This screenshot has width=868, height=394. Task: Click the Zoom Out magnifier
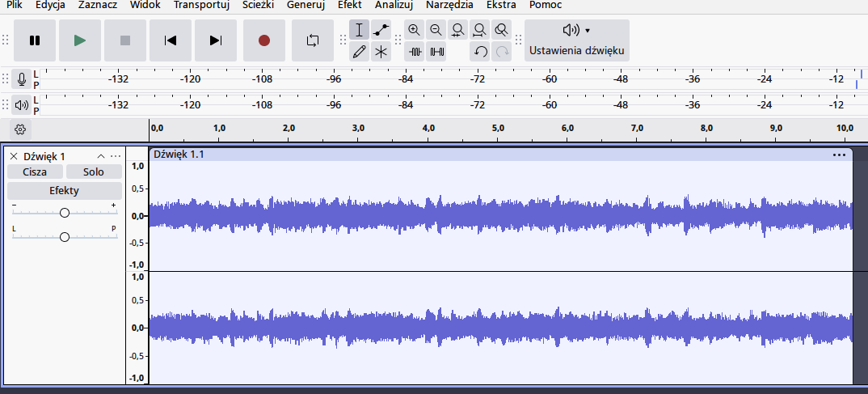436,31
